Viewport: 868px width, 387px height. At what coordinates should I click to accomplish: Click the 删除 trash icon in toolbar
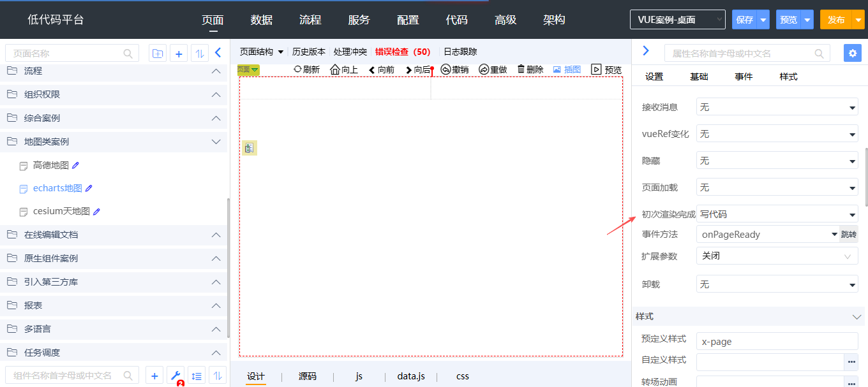tap(521, 69)
